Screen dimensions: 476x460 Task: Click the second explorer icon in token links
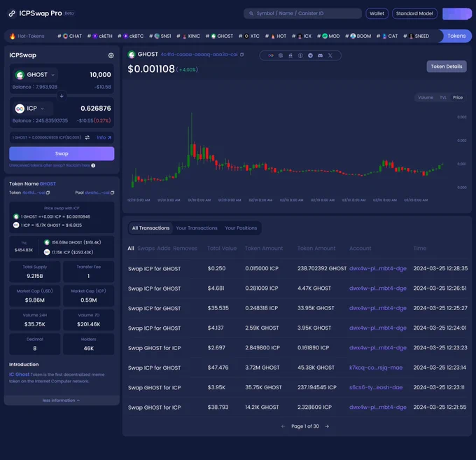(281, 55)
